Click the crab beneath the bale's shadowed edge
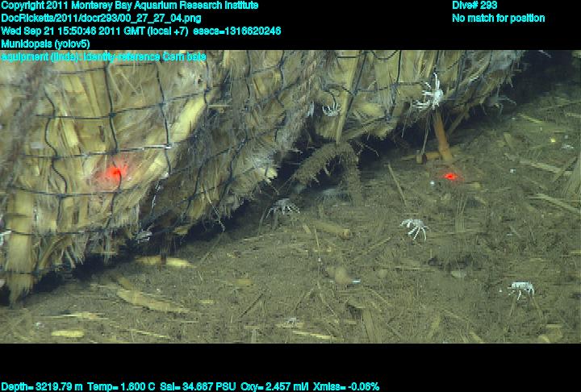 282,208
